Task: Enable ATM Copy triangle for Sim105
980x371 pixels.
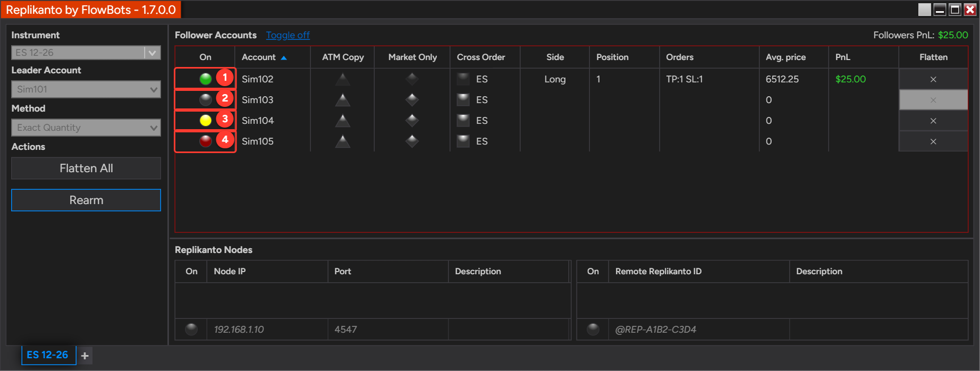Action: coord(343,141)
